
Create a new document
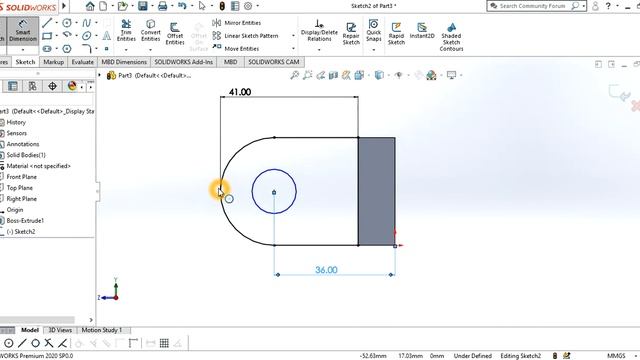(103, 6)
